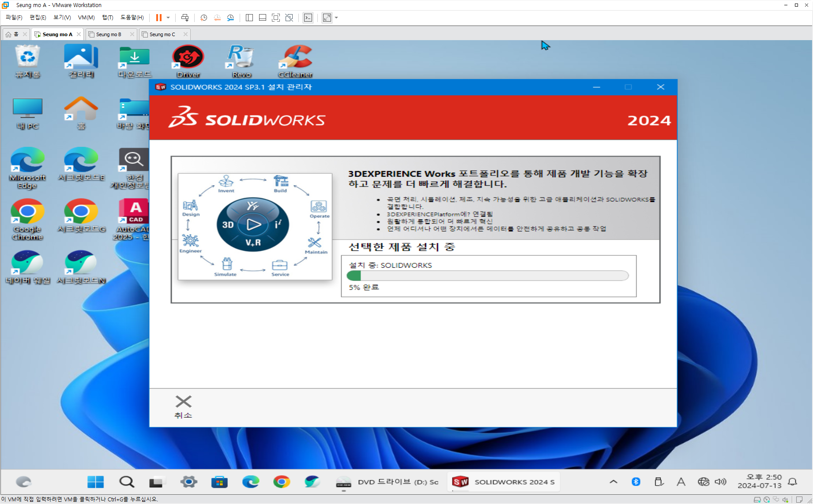The height and width of the screenshot is (504, 813).
Task: Close the SOLIDWORKS installation manager window
Action: pyautogui.click(x=660, y=87)
